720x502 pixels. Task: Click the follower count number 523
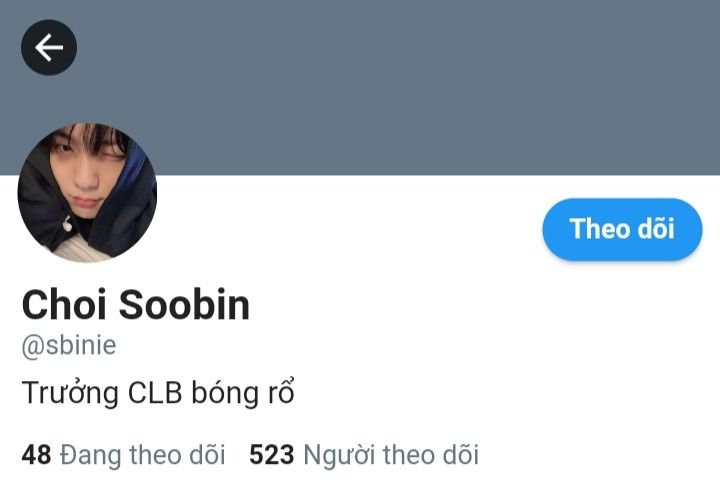coord(271,454)
